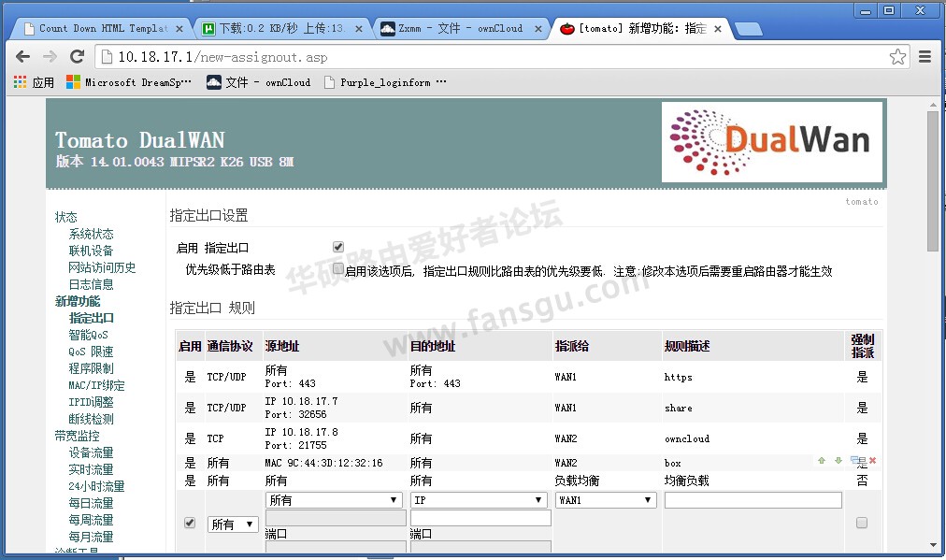946x560 pixels.
Task: Copy the box rule with clone icon
Action: coord(854,460)
